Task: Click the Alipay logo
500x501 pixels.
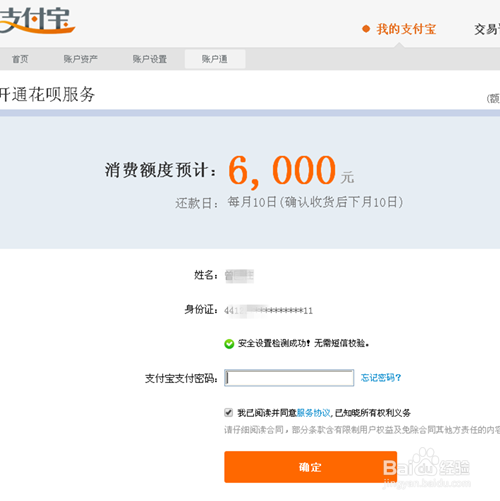Action: click(37, 20)
